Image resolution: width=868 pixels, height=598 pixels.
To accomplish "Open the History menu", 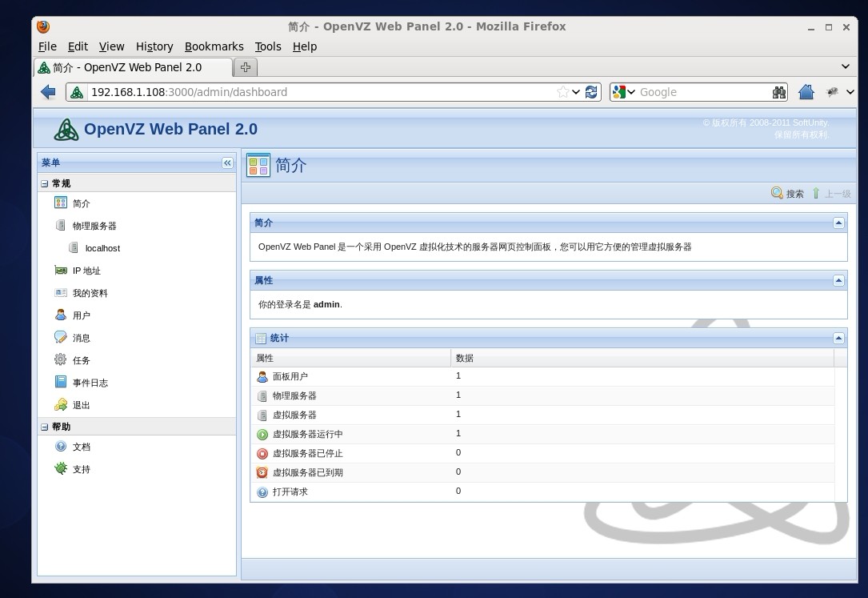I will tap(154, 46).
